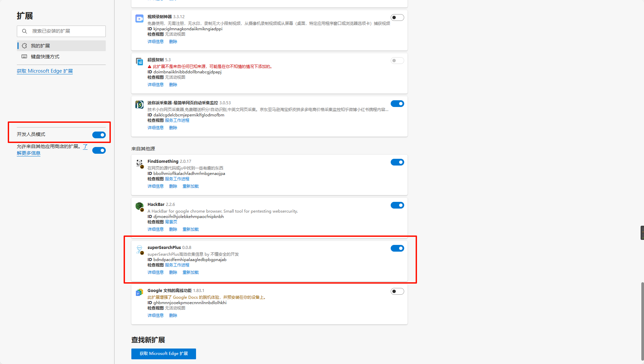
Task: Remove the HackBar extension via 删除
Action: [173, 229]
